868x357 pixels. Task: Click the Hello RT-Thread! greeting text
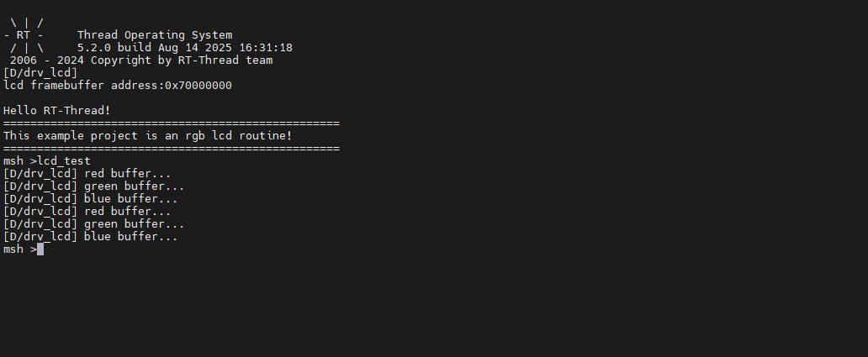pos(57,110)
